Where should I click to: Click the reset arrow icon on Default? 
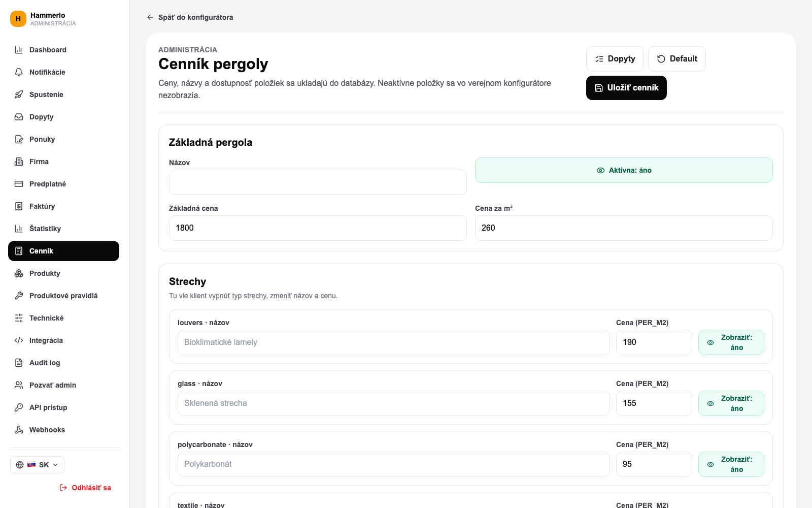click(x=661, y=59)
